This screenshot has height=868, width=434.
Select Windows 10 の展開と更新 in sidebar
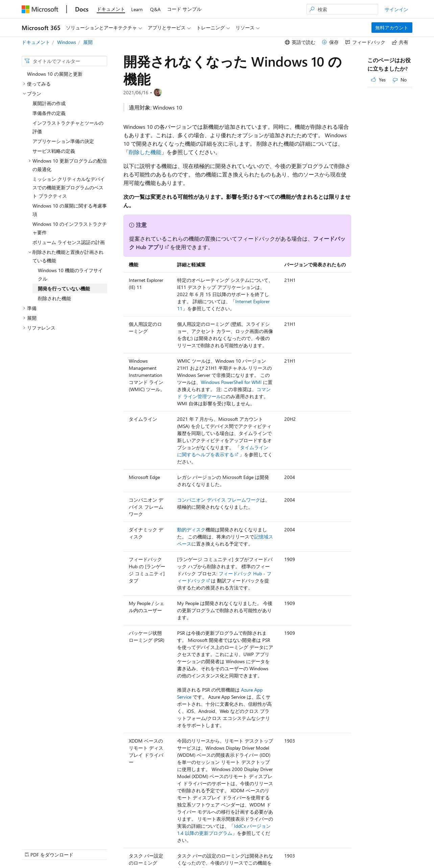coord(55,74)
